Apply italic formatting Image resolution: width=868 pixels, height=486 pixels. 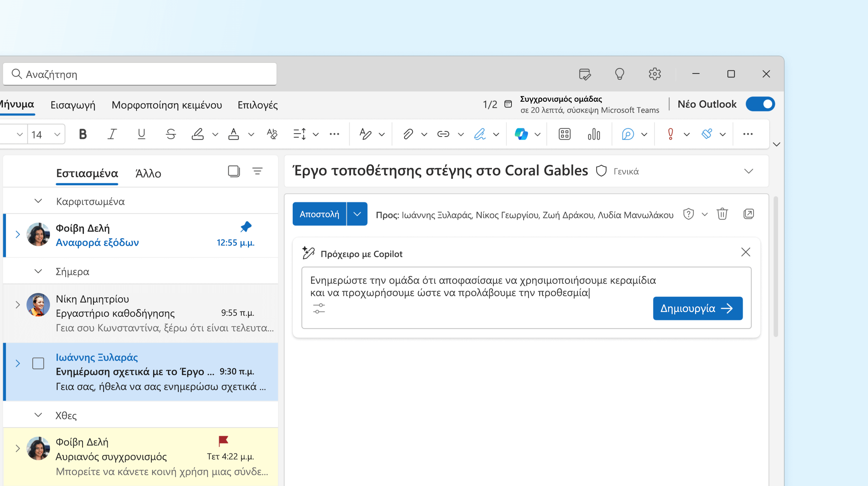click(112, 134)
